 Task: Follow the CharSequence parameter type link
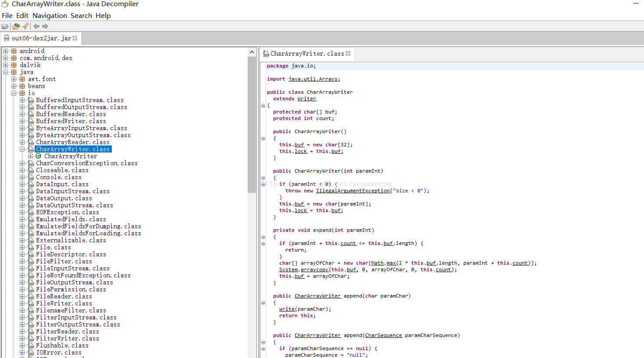pyautogui.click(x=383, y=335)
